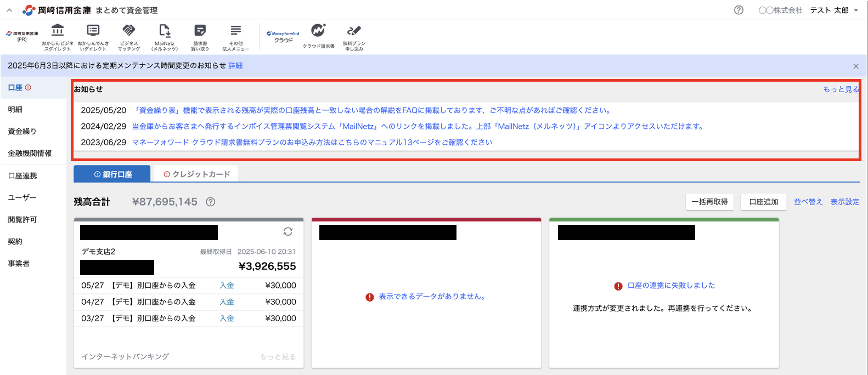Screen dimensions: 868x375
Task: Click インターネットバンキング link on account card
Action: pyautogui.click(x=125, y=356)
